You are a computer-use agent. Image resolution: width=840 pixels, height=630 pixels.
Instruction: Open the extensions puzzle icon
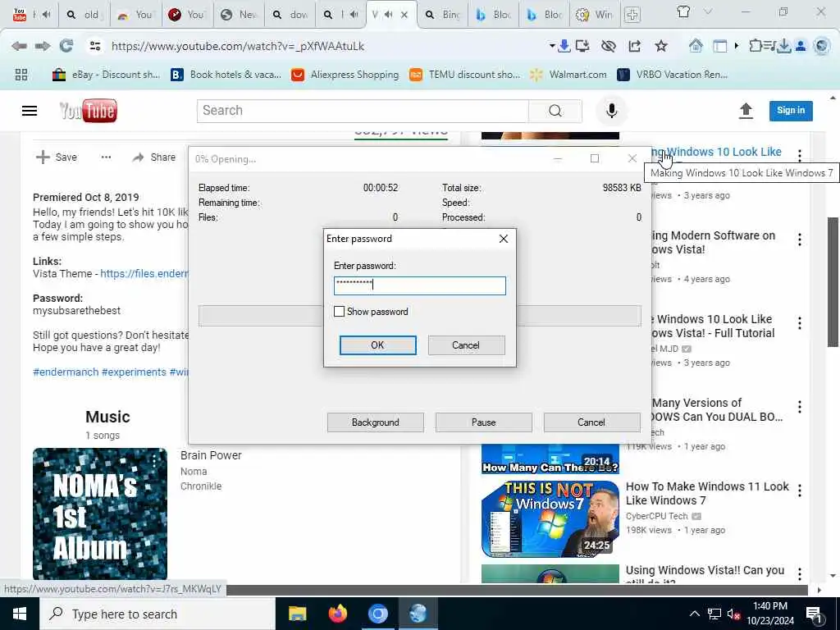pyautogui.click(x=756, y=46)
